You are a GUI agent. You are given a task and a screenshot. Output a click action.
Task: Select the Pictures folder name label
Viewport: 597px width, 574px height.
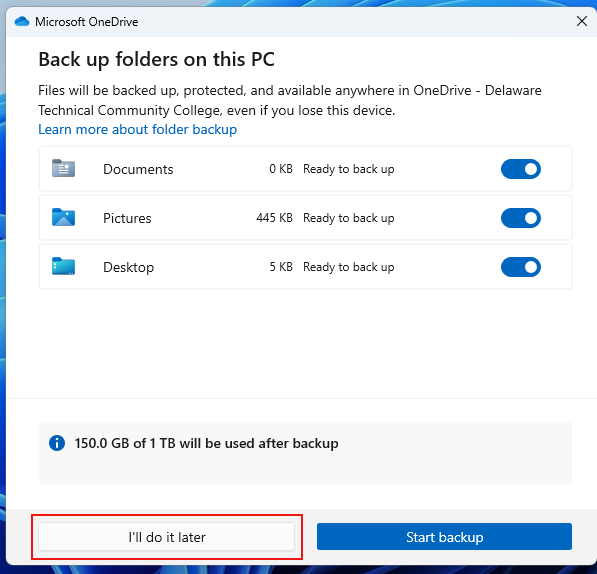click(x=127, y=218)
